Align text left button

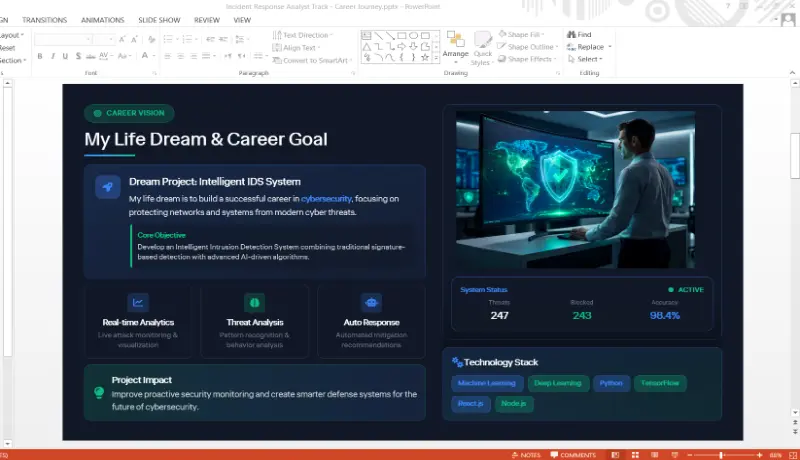pyautogui.click(x=168, y=56)
